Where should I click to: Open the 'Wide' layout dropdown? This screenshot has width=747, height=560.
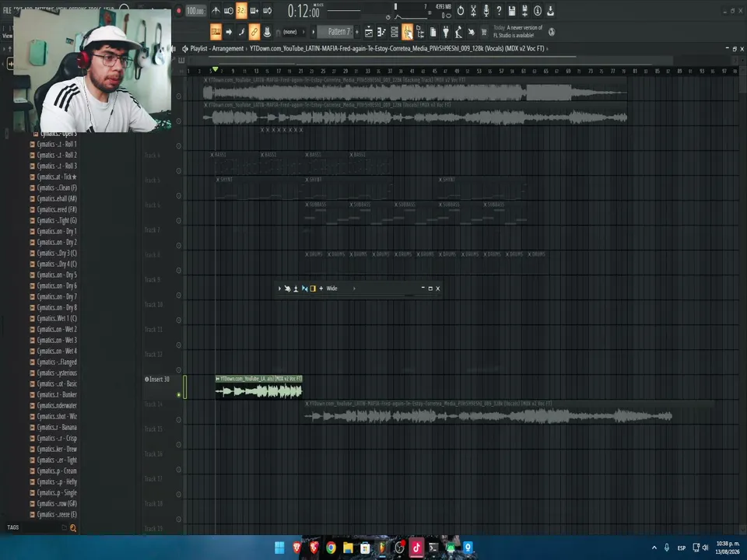[x=341, y=289]
